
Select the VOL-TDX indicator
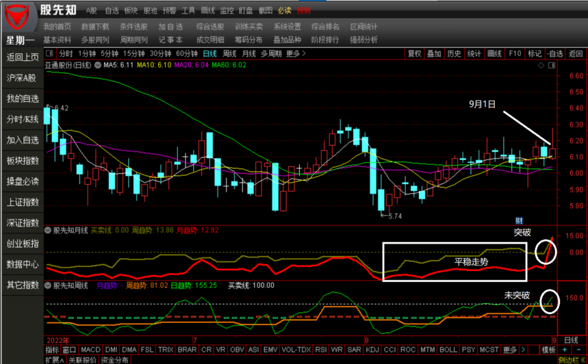pyautogui.click(x=296, y=350)
